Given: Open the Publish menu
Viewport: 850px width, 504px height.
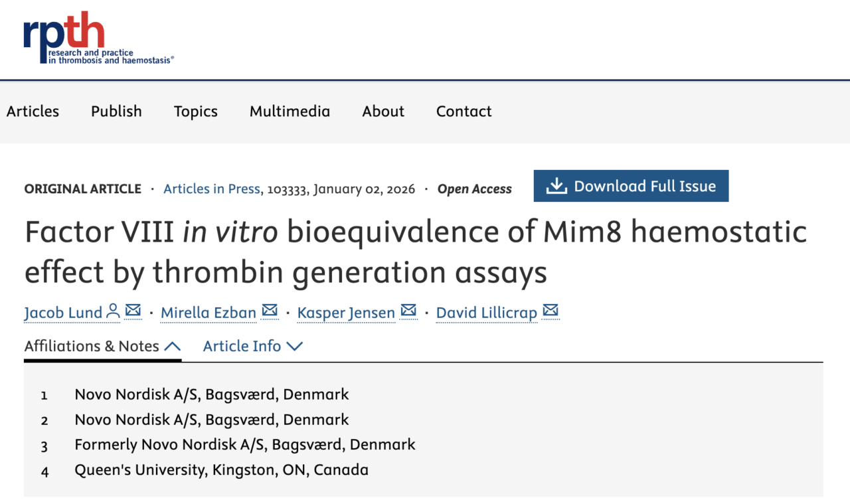Looking at the screenshot, I should (x=116, y=112).
